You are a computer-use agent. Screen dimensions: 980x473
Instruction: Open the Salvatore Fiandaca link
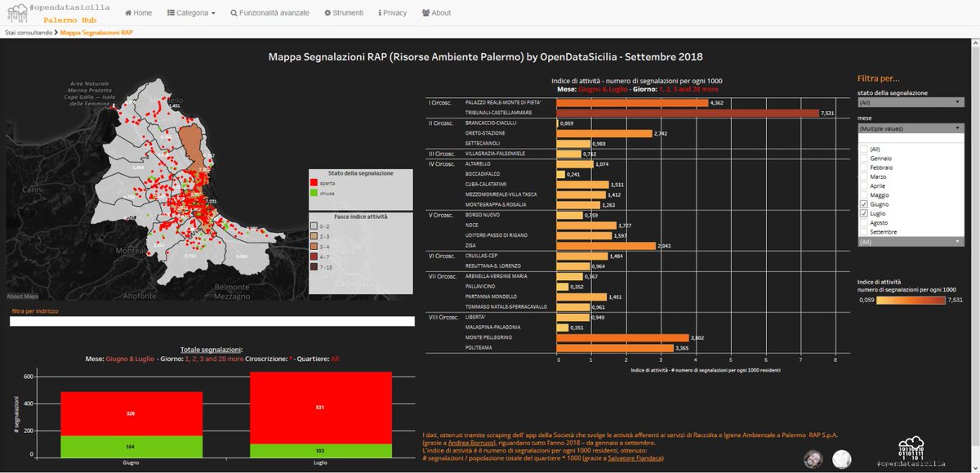(637, 458)
